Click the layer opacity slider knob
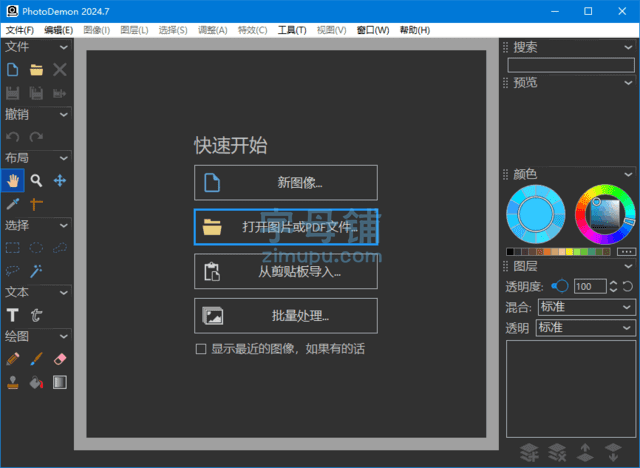 coord(562,286)
